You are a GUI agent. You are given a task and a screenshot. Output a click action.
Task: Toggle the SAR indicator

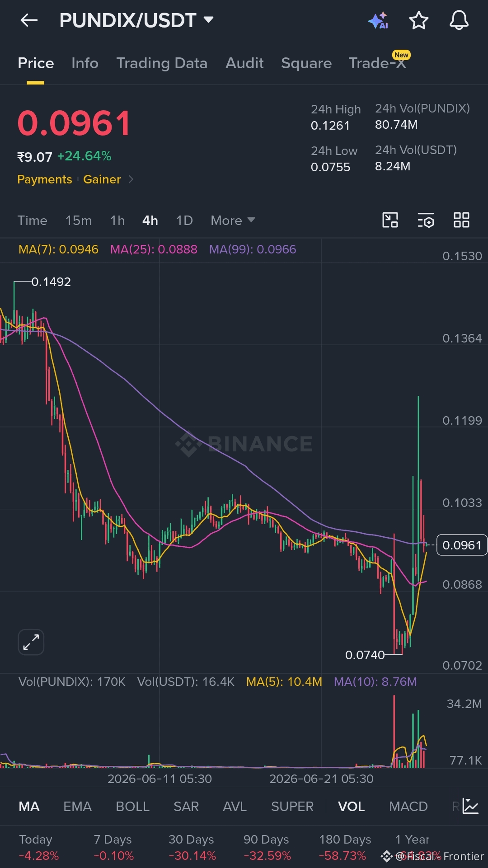(x=186, y=807)
